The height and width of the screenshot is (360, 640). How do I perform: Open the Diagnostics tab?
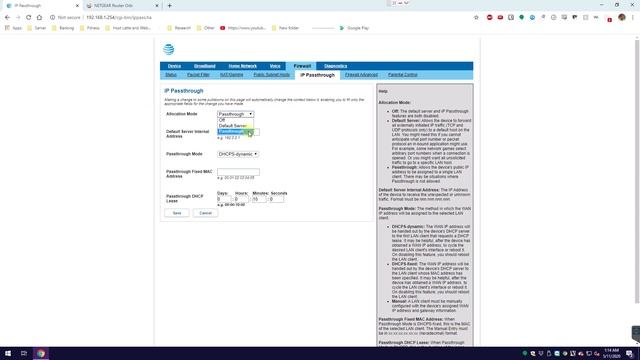(336, 66)
